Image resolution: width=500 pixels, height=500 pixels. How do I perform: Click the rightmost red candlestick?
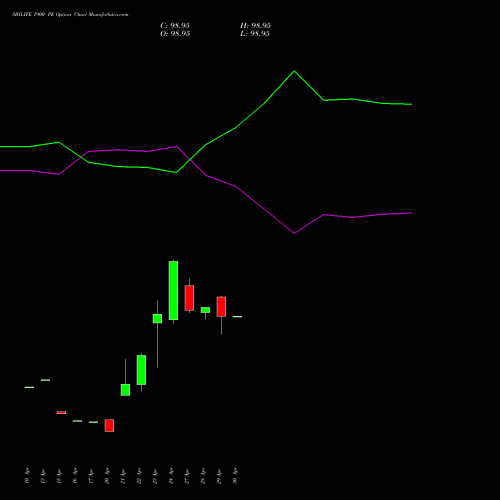pyautogui.click(x=221, y=306)
